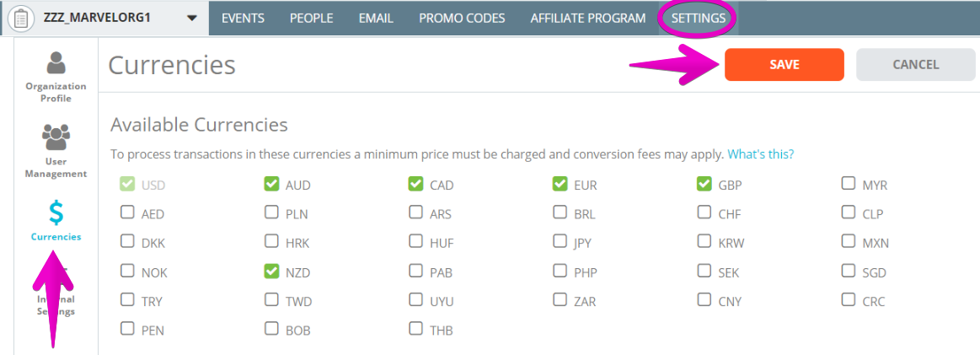Open the What's this? link
This screenshot has height=355, width=980.
pyautogui.click(x=761, y=153)
